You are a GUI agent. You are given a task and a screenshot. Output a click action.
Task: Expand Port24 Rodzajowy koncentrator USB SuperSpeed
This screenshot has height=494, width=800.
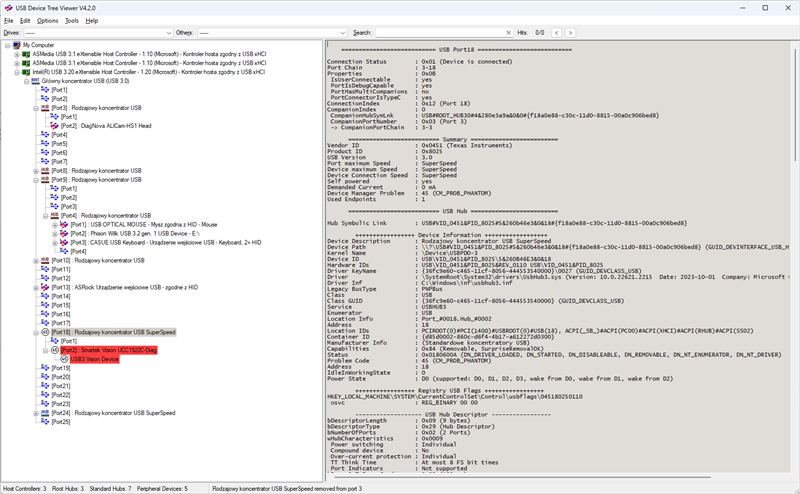[36, 413]
